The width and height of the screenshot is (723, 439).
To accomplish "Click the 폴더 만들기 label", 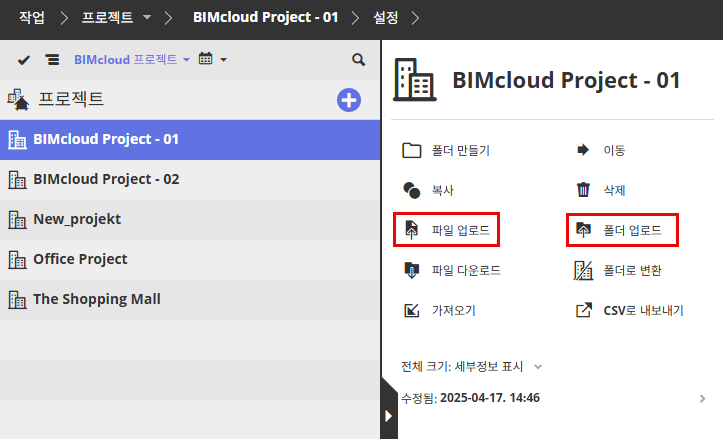I will coord(461,150).
